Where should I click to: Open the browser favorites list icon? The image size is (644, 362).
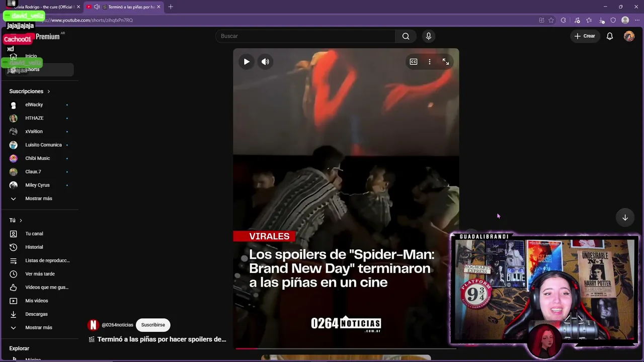pyautogui.click(x=589, y=20)
